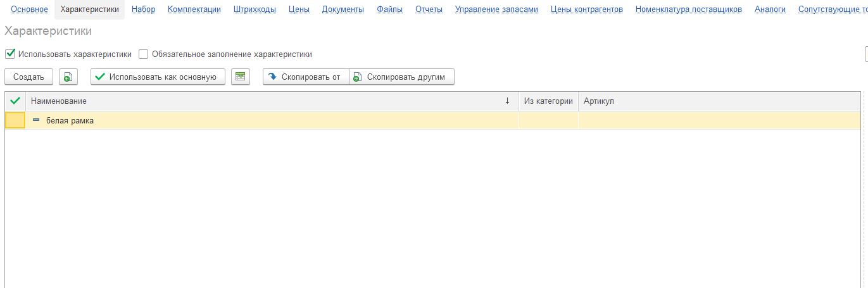
Task: Click the sort arrow in the Наименование column
Action: (x=507, y=101)
